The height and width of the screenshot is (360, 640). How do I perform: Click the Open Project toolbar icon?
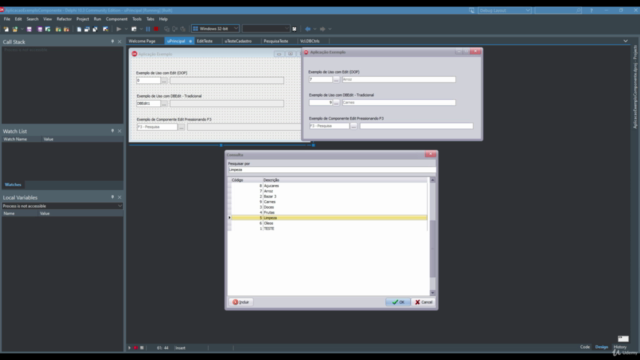coord(48,29)
